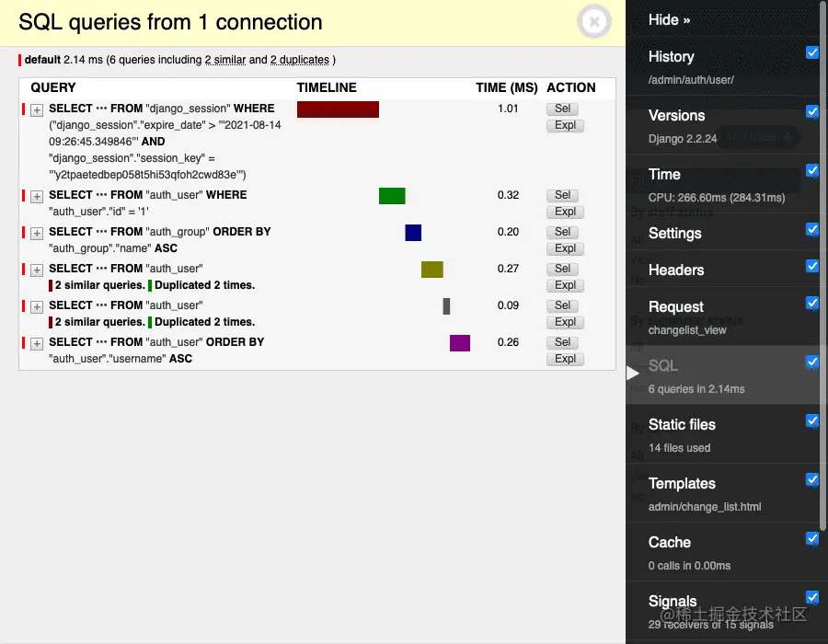Toggle the Time panel checkbox
Image resolution: width=828 pixels, height=644 pixels.
[x=812, y=170]
